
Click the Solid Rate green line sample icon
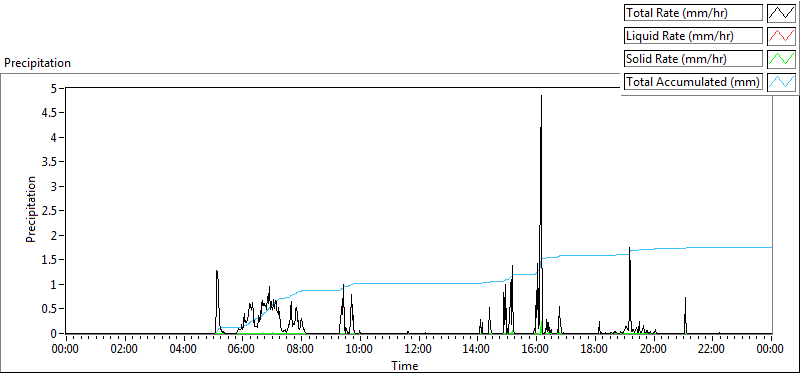(781, 59)
